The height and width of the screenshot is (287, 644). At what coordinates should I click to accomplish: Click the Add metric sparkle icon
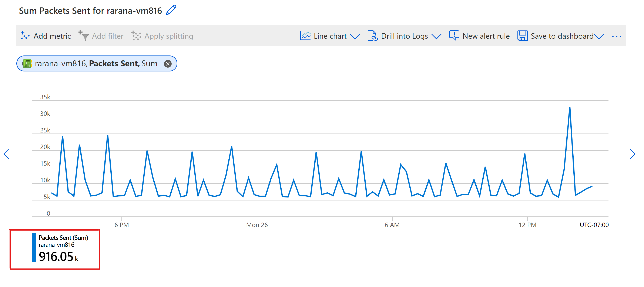25,36
